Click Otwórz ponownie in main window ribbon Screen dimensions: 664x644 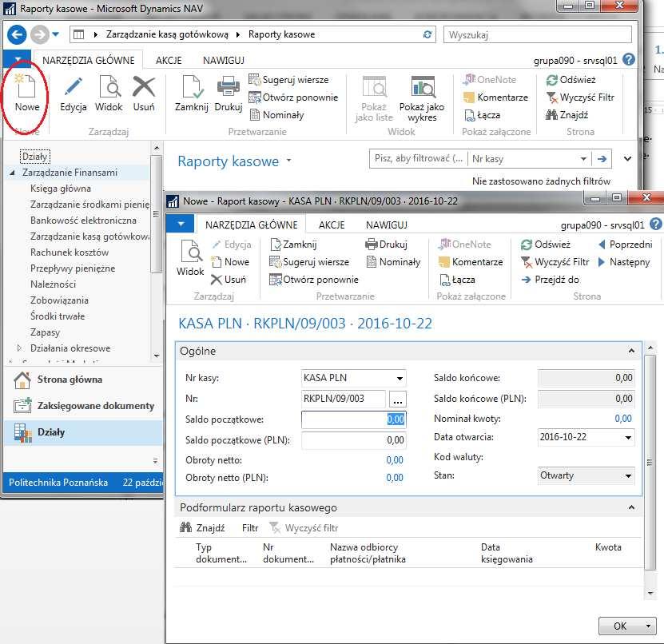pyautogui.click(x=293, y=97)
